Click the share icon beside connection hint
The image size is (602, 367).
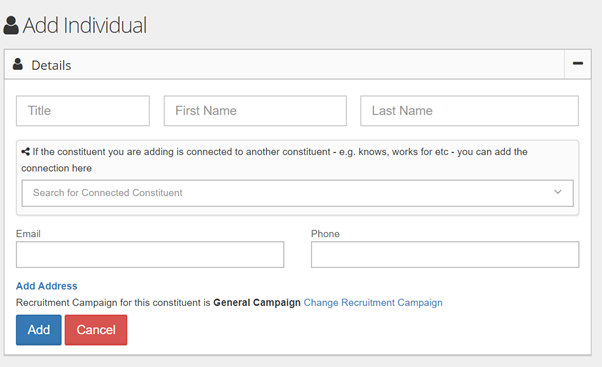point(25,152)
